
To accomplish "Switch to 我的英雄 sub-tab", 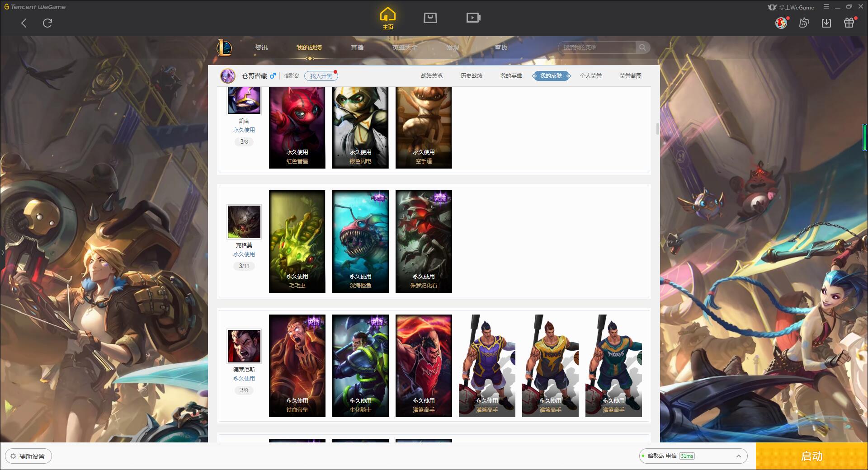I will click(x=511, y=76).
